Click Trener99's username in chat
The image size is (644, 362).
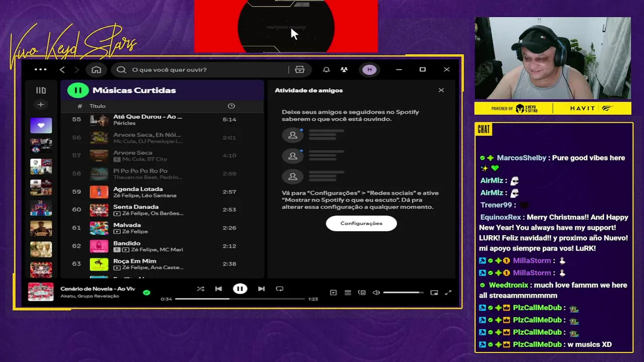click(496, 205)
